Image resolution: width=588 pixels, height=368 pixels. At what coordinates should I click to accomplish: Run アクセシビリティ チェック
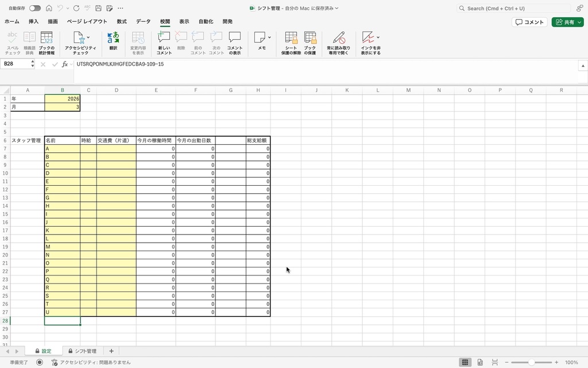80,43
